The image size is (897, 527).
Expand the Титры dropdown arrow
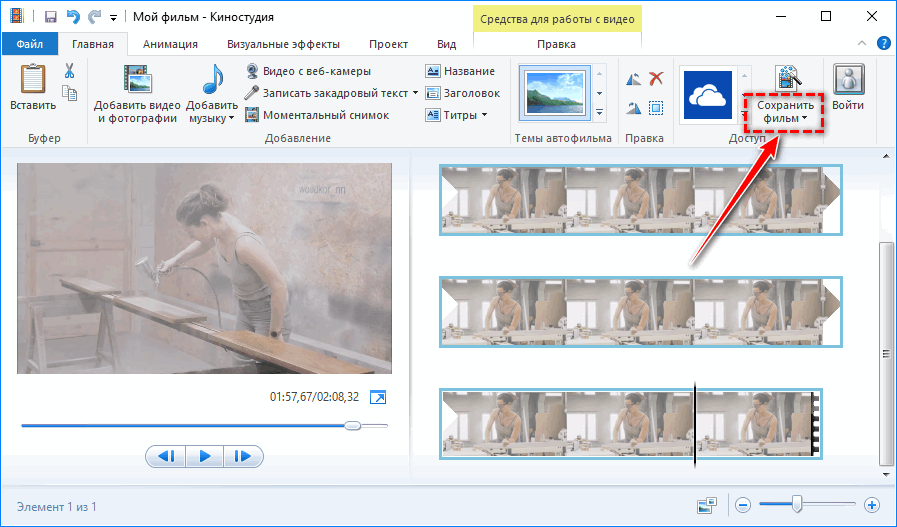(x=484, y=115)
